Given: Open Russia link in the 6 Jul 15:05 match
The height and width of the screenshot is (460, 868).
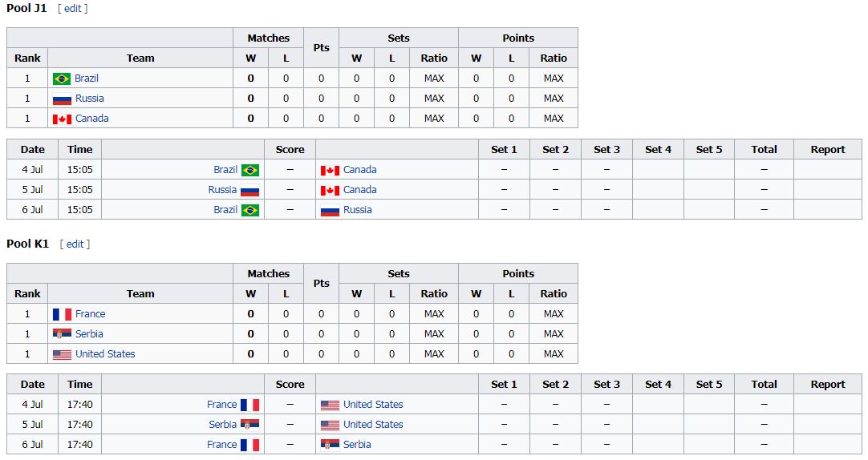Looking at the screenshot, I should coord(358,209).
